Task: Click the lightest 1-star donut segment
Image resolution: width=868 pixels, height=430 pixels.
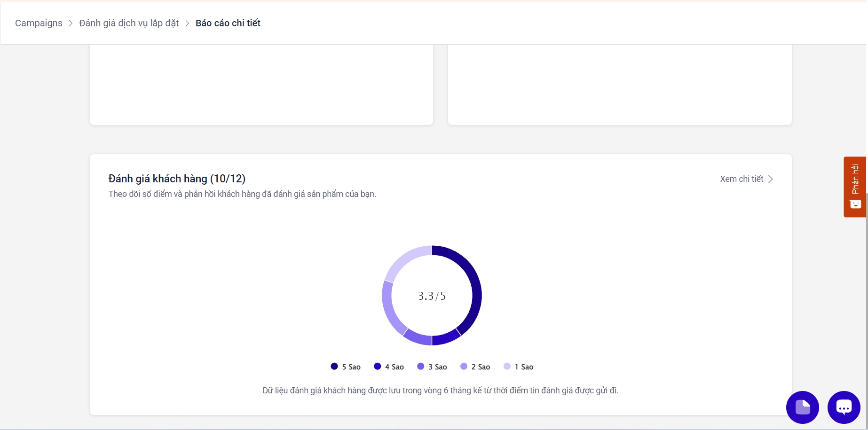Action: 404,259
